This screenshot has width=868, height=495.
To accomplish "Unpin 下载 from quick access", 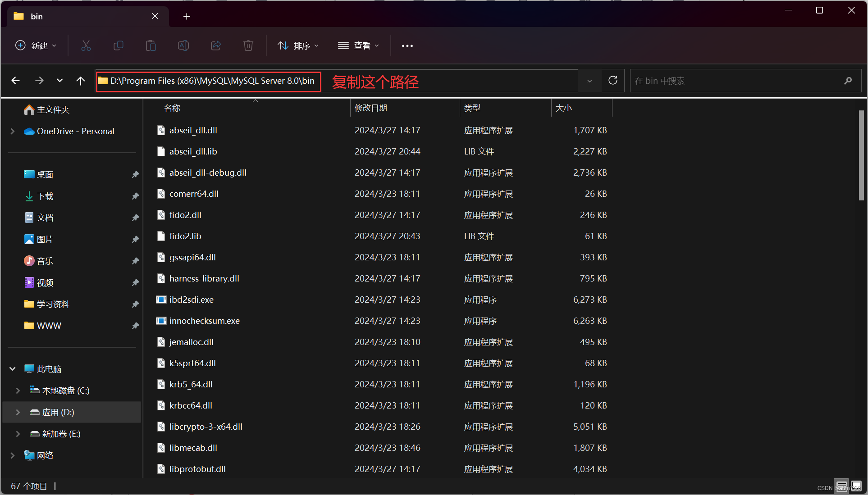I will [x=135, y=196].
